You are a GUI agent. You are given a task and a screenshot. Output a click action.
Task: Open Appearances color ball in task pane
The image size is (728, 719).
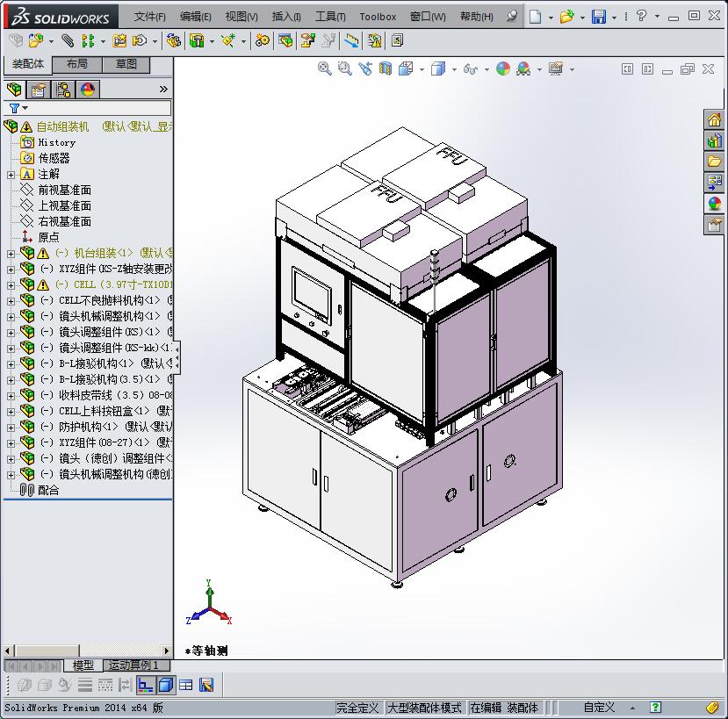(x=715, y=204)
